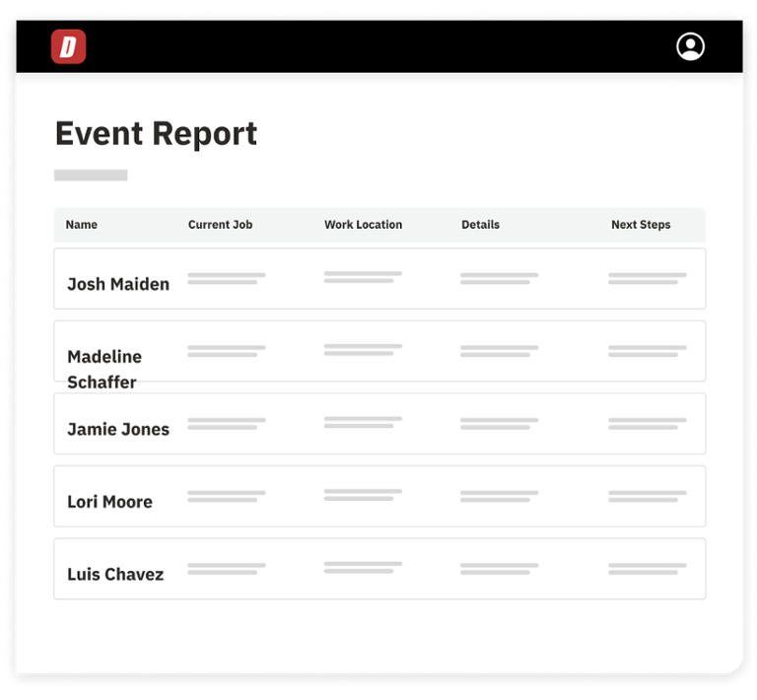Image resolution: width=757 pixels, height=700 pixels.
Task: Click the red D logo icon
Action: tap(68, 47)
